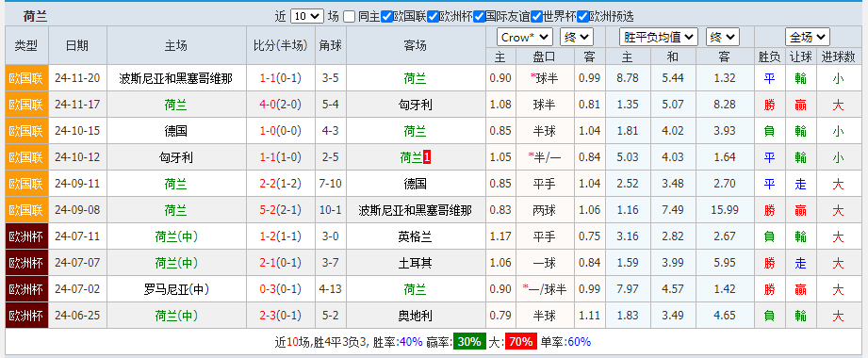
Task: Click home team 德国 on 24-10-15
Action: click(176, 131)
